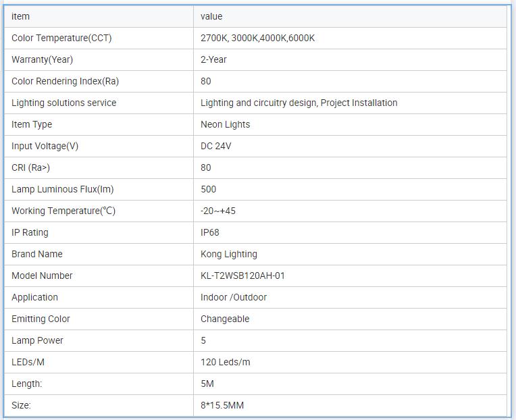This screenshot has height=420, width=516.
Task: Select the Color Temperature(CCT) label cell
Action: tap(61, 38)
